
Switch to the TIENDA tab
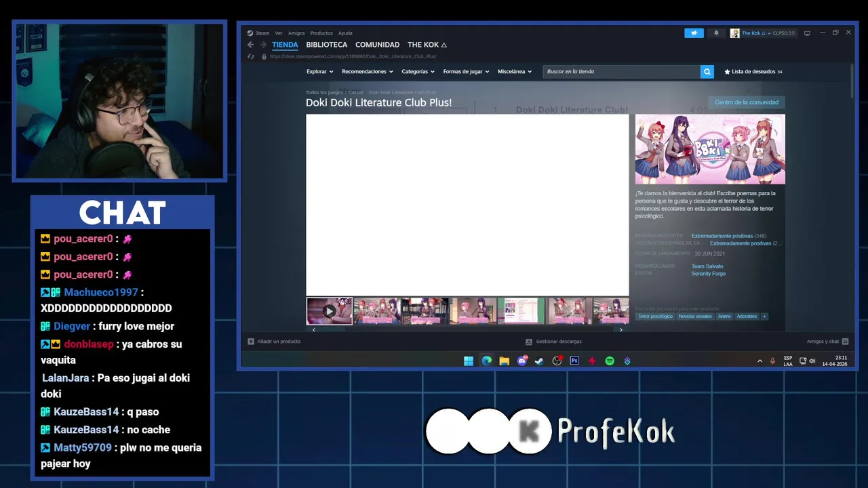tap(285, 45)
